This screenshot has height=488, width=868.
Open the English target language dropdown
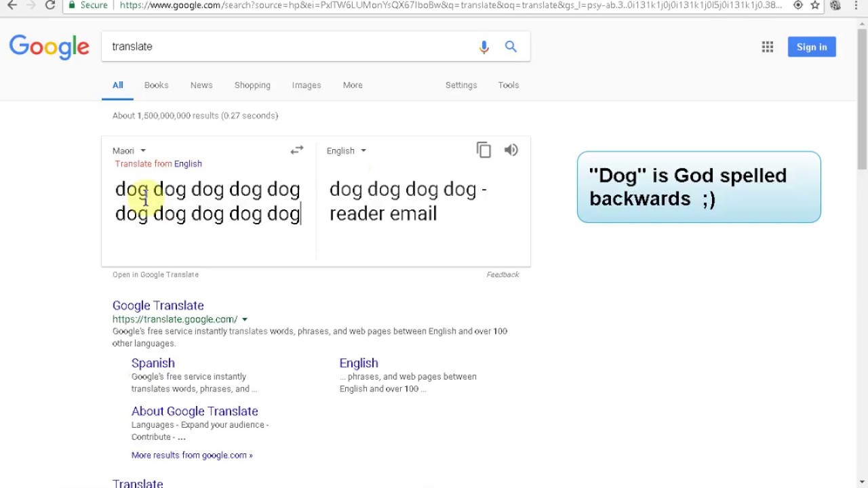point(346,150)
